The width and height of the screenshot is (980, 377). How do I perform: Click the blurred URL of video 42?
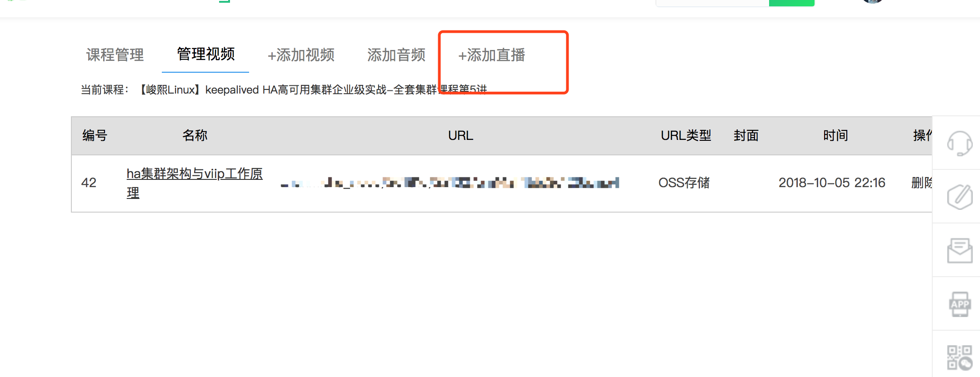450,183
